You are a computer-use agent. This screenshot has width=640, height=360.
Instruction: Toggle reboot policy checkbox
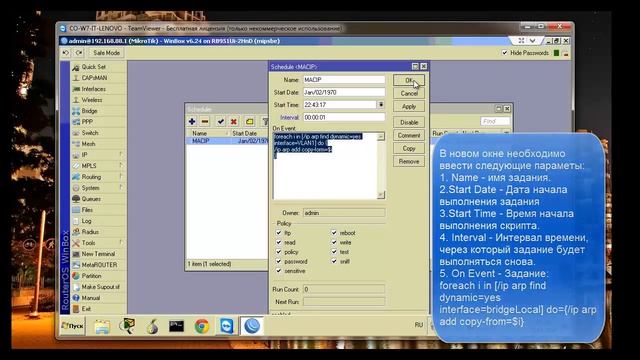coord(334,233)
